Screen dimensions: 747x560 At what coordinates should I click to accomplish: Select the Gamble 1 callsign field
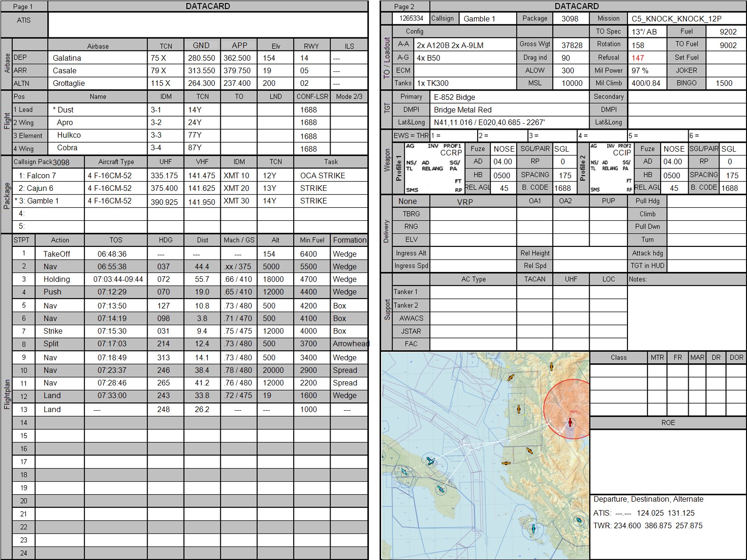pos(487,19)
